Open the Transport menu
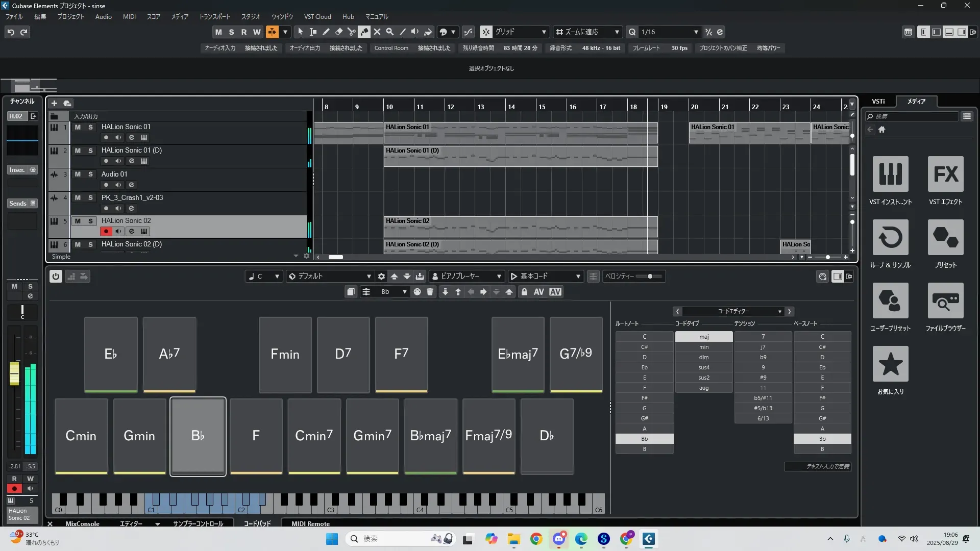The width and height of the screenshot is (980, 551). tap(214, 17)
